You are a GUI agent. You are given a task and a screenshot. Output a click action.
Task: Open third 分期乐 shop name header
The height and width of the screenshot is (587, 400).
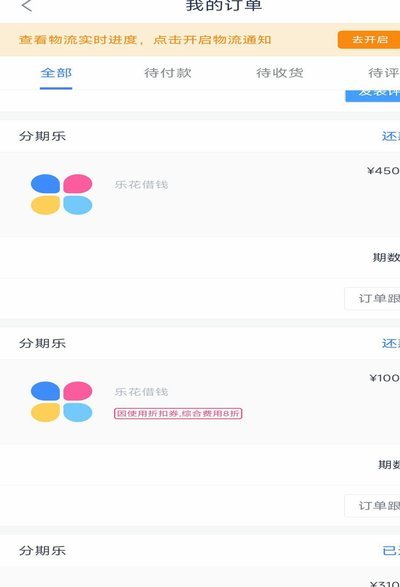pyautogui.click(x=42, y=551)
